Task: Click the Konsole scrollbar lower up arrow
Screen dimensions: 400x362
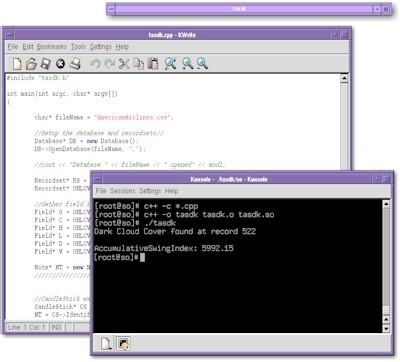Action: [x=386, y=320]
